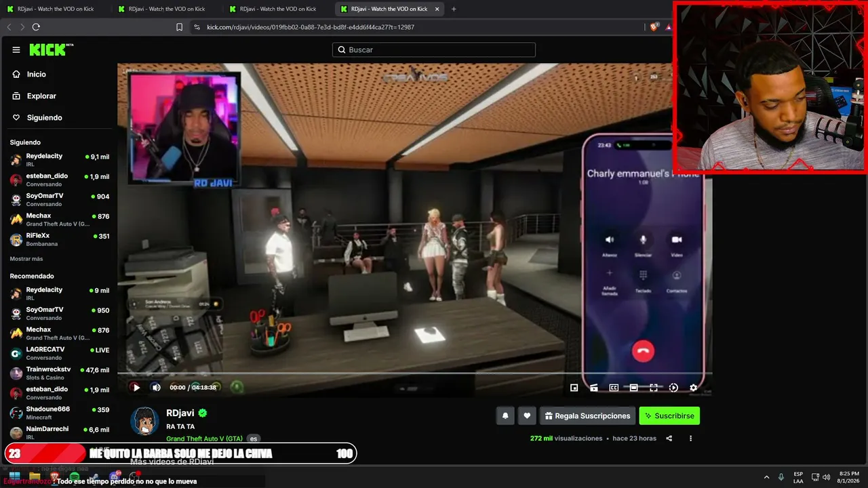868x488 pixels.
Task: Go forward in browser history
Action: (x=22, y=27)
